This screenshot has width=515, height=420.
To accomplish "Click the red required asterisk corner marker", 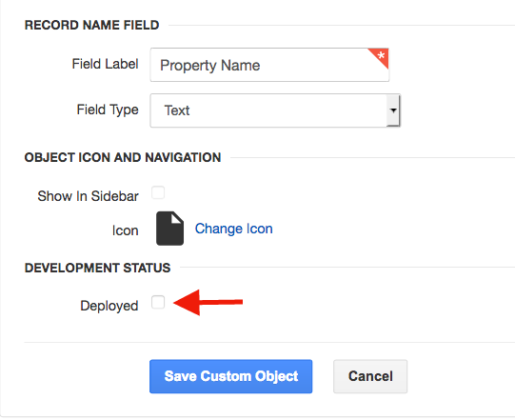I will coord(380,57).
